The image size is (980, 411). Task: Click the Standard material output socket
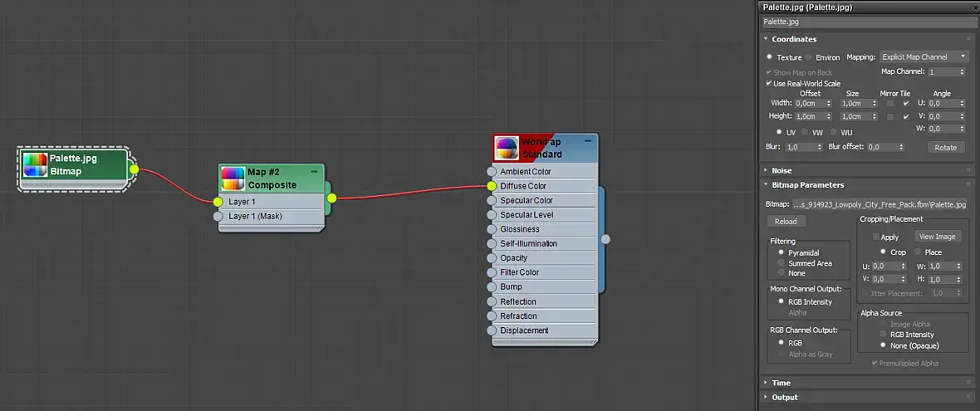tap(605, 238)
